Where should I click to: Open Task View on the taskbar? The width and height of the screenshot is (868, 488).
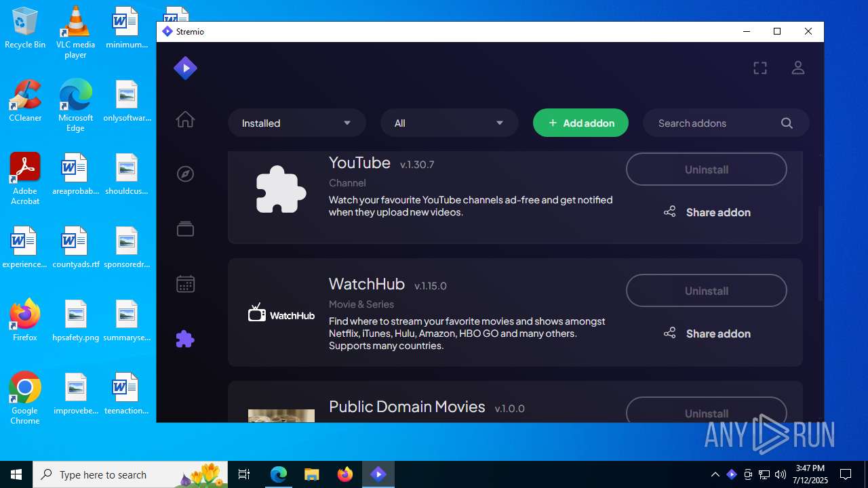click(244, 474)
